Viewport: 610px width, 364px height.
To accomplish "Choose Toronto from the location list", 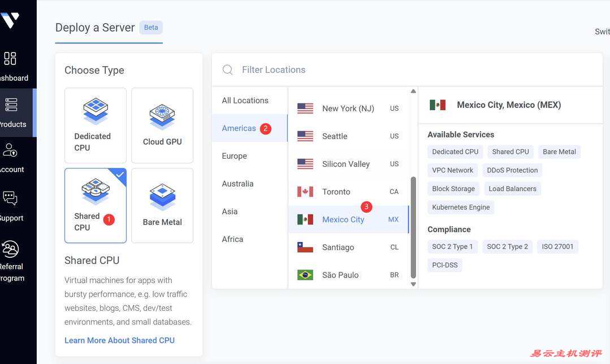I will point(336,192).
